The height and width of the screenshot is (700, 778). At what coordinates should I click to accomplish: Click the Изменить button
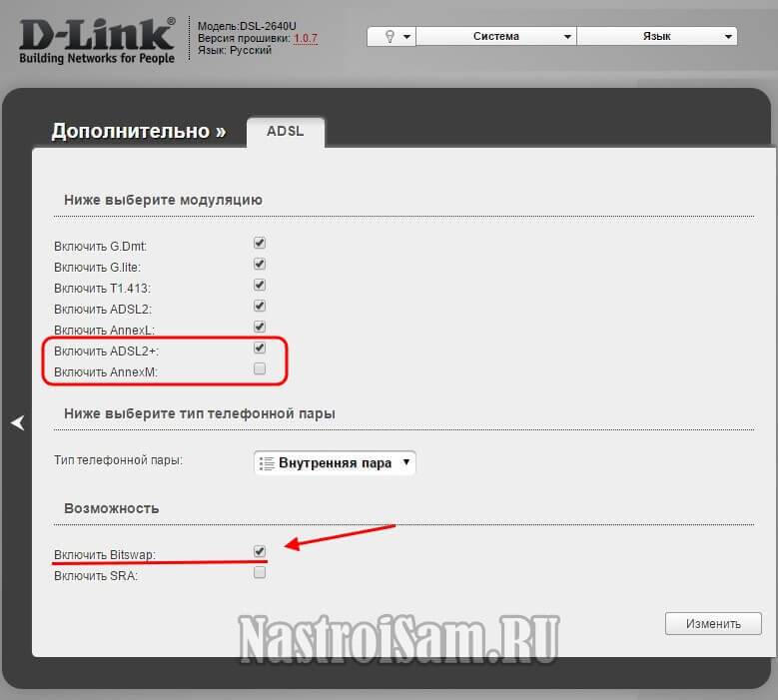coord(713,623)
